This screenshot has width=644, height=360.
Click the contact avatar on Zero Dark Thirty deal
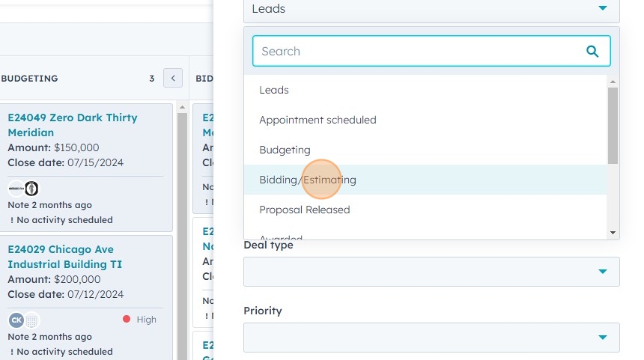(31, 189)
